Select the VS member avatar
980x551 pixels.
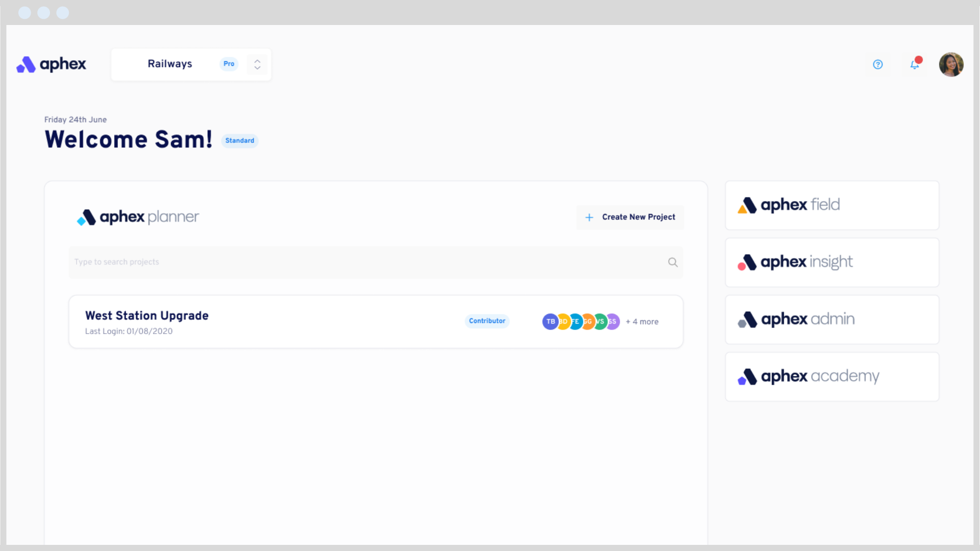[x=600, y=321]
